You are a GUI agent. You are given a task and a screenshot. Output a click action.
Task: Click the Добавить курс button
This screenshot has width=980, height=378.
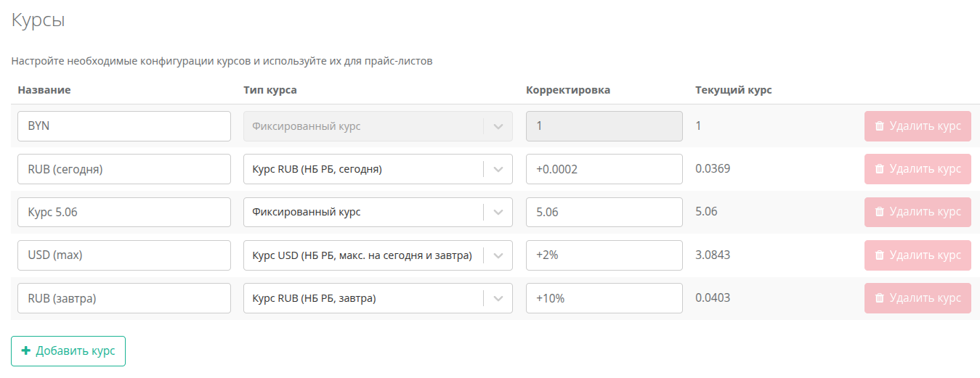pos(68,351)
